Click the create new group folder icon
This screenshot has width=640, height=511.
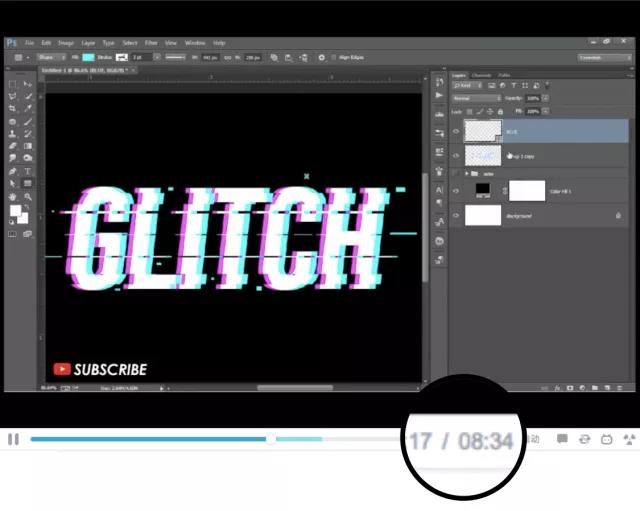595,388
